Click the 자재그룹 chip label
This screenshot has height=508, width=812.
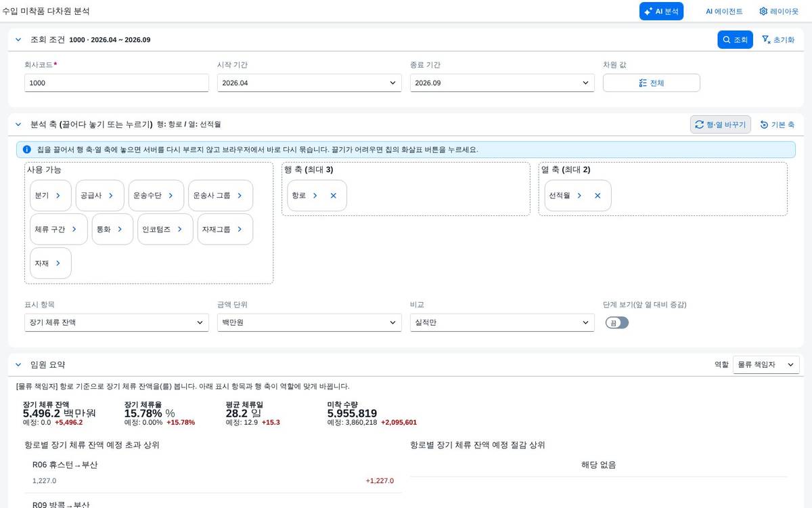217,229
